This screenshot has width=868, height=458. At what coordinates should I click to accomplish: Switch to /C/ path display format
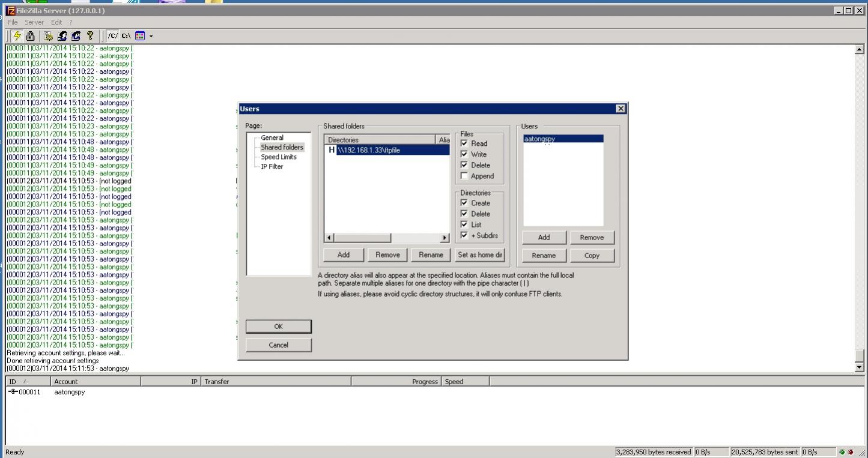click(113, 36)
